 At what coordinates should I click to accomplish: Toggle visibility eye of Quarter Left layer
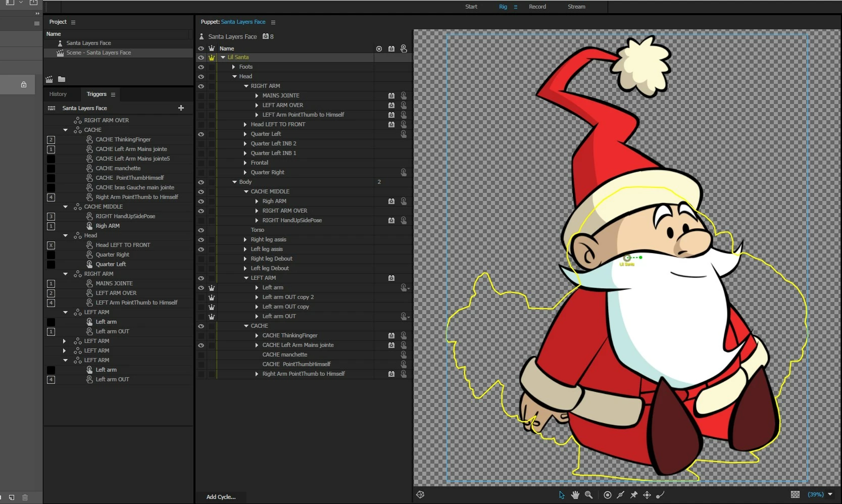pyautogui.click(x=201, y=134)
